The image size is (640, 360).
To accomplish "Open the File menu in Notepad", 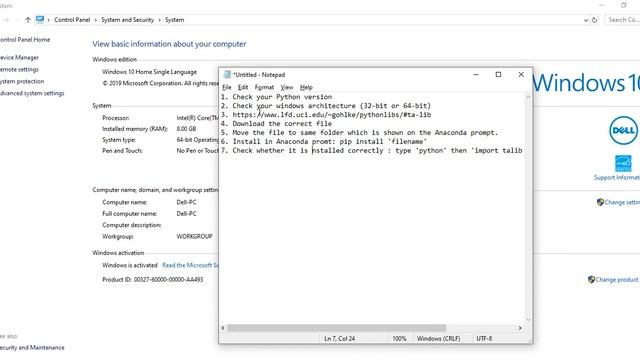I will (x=227, y=87).
